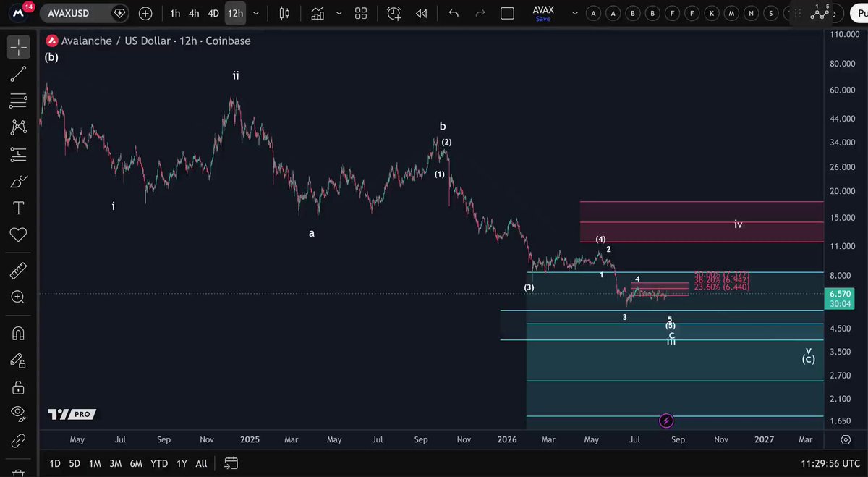Expand the AVAX layout name dropdown
Screen dimensions: 868x477
[x=574, y=13]
